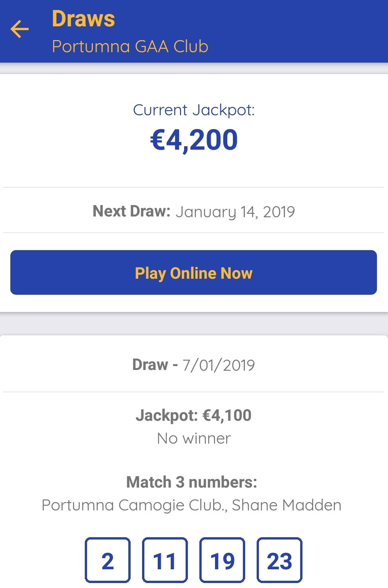The width and height of the screenshot is (388, 588).
Task: Tap the number 11 box
Action: 165,560
